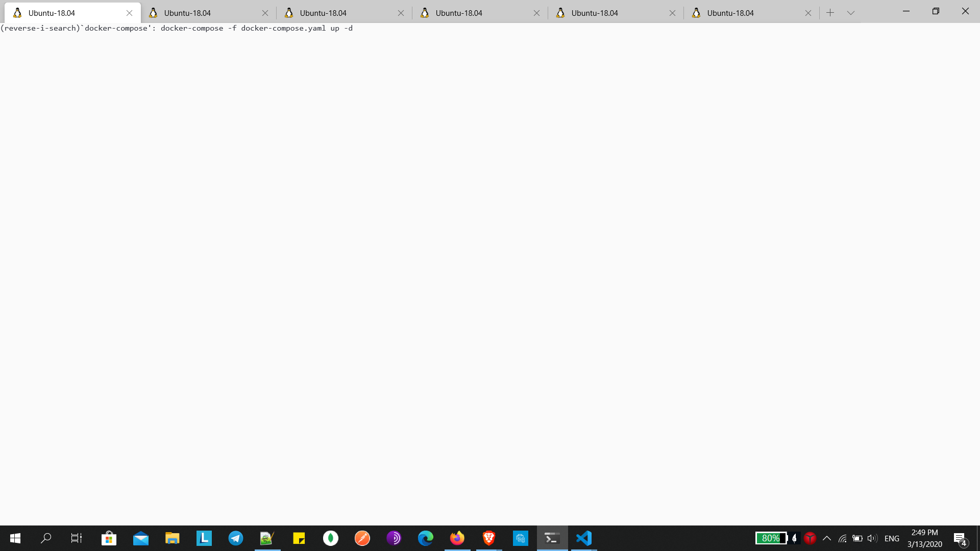Screen dimensions: 980x551
Task: Open Brave browser from taskbar
Action: click(488, 538)
